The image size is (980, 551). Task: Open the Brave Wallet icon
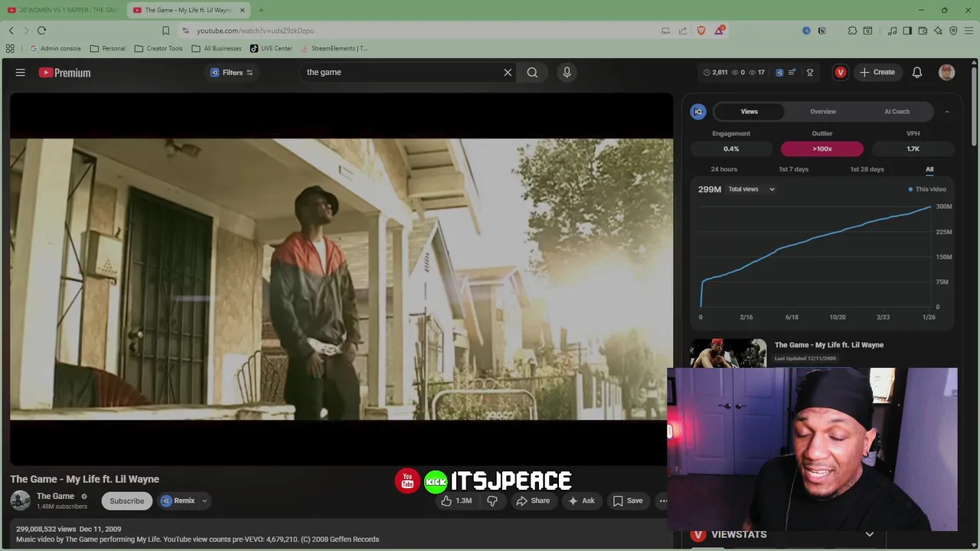click(923, 31)
